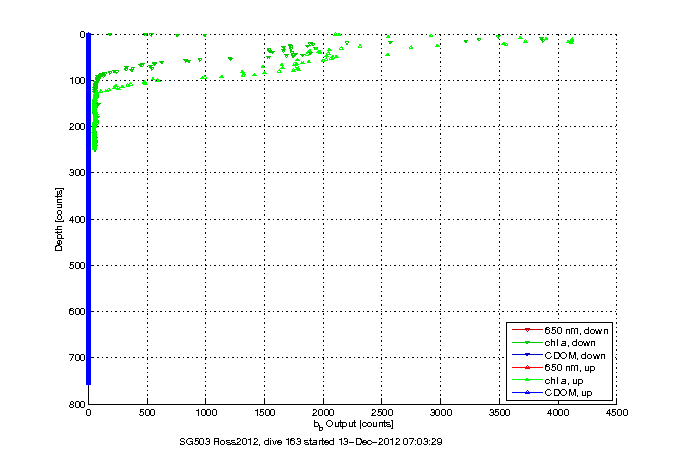Screen dimensions: 681x454
Task: Click the green line marker for chl a up
Action: [x=527, y=380]
